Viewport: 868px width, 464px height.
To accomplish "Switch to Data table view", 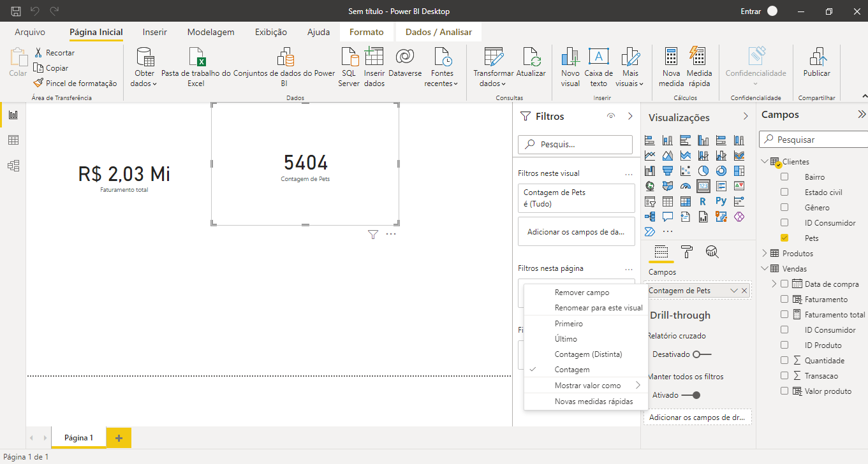I will (13, 140).
